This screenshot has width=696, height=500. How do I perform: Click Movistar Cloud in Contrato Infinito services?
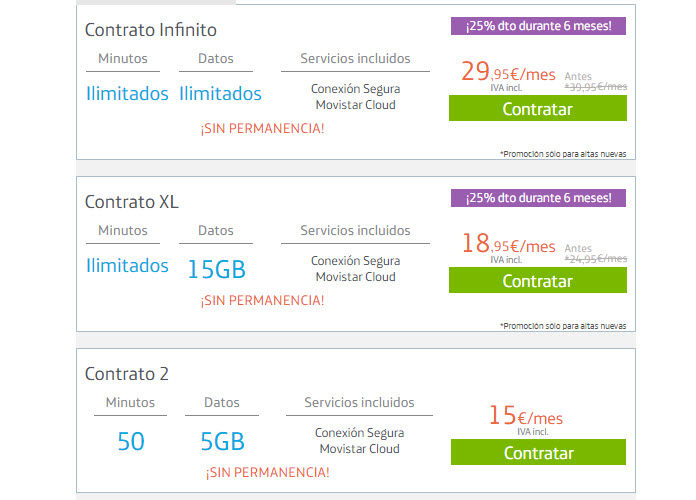pos(356,105)
